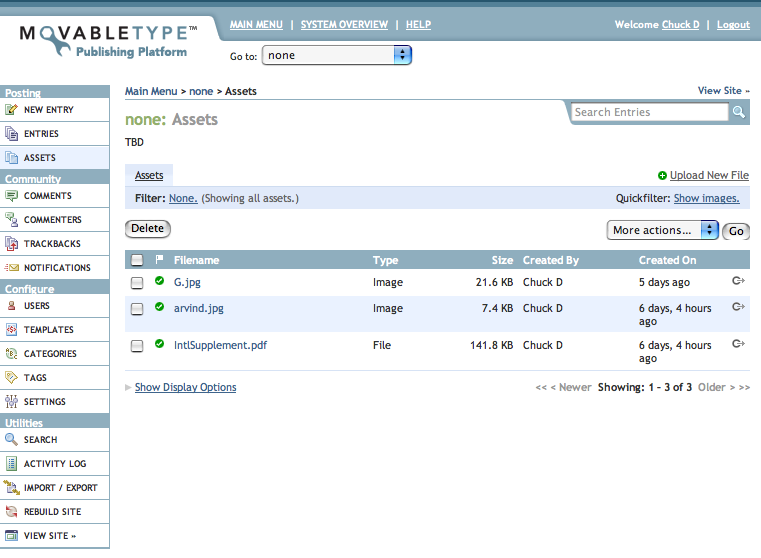This screenshot has width=761, height=558.
Task: Toggle the select-all checkbox in table header
Action: click(137, 260)
